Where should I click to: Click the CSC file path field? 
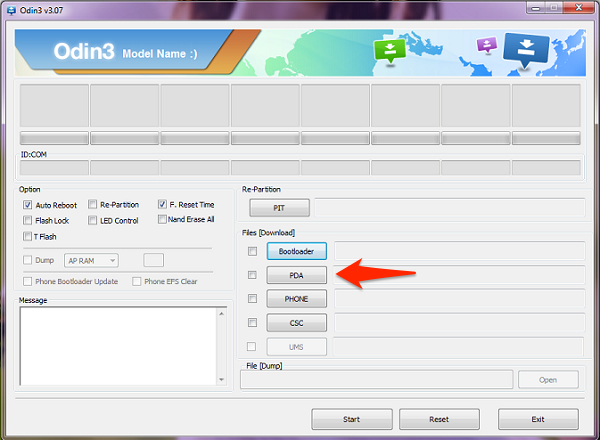pyautogui.click(x=460, y=323)
